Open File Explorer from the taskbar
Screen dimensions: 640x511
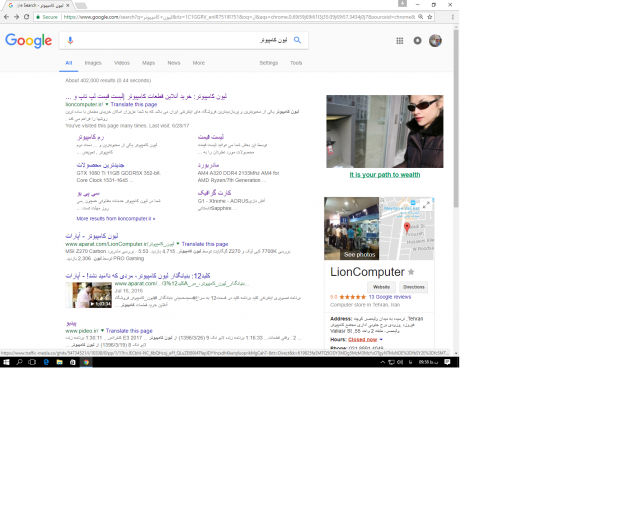click(59, 362)
